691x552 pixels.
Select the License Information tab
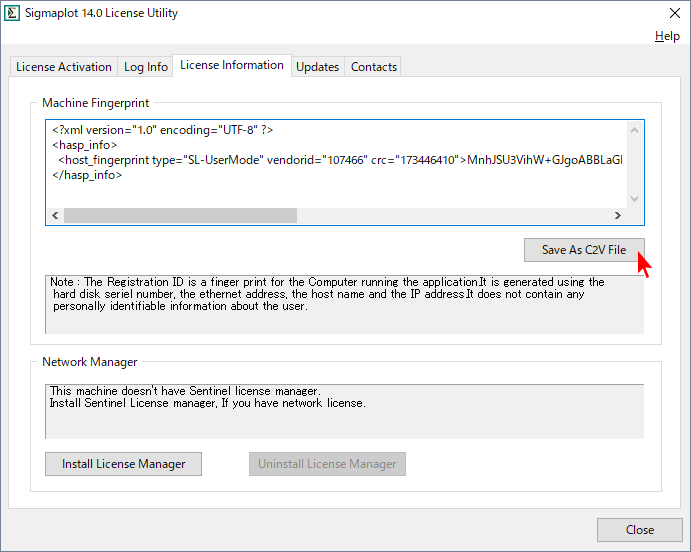click(x=231, y=65)
